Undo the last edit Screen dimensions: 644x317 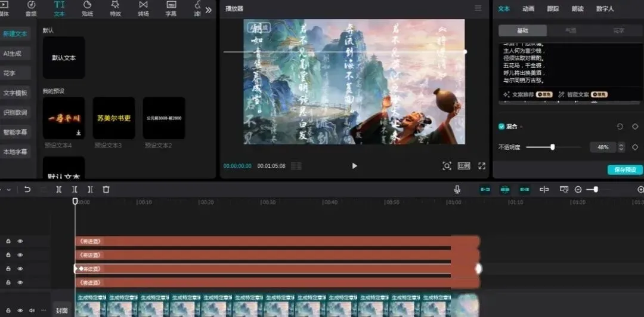click(27, 189)
